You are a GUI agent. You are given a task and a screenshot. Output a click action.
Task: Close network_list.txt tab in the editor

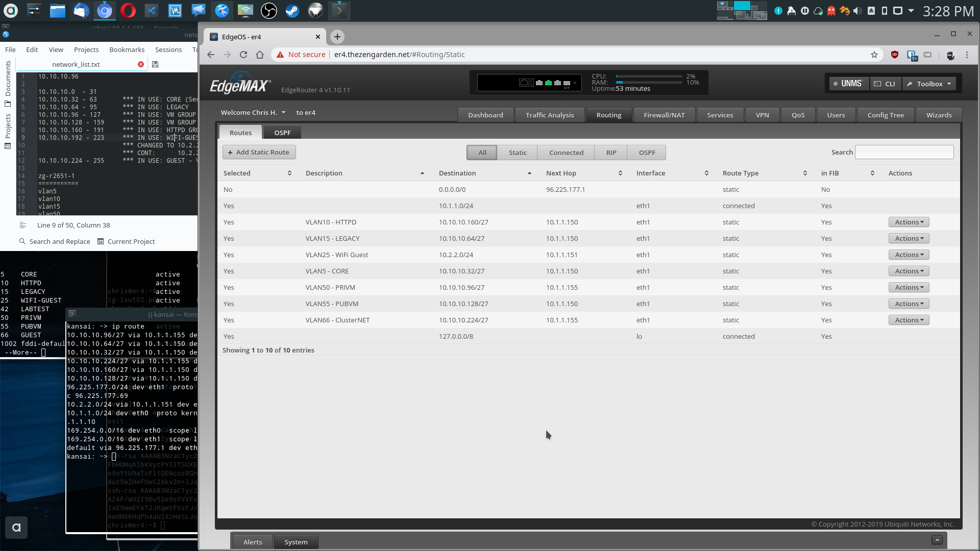point(141,64)
